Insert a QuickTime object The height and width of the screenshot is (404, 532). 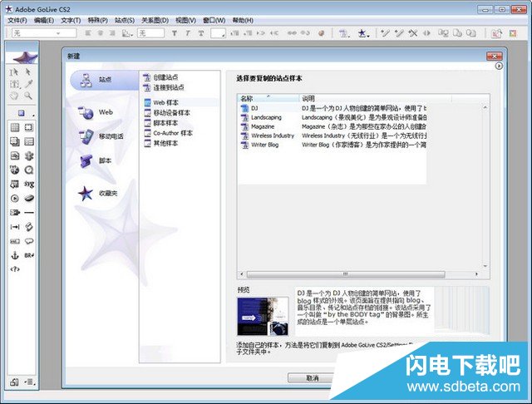coord(29,170)
